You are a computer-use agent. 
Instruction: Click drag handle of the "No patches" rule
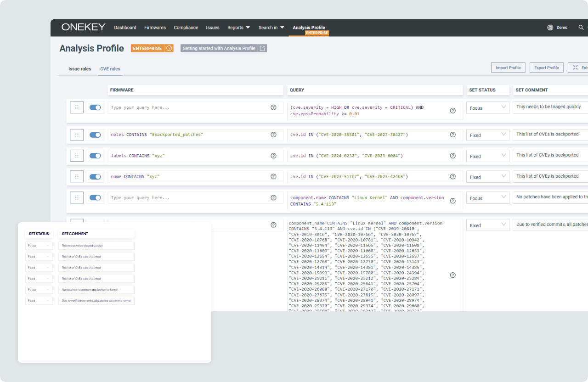point(77,198)
